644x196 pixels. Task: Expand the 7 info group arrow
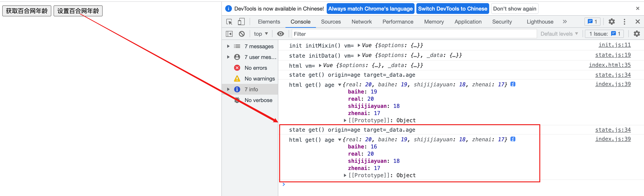point(228,89)
